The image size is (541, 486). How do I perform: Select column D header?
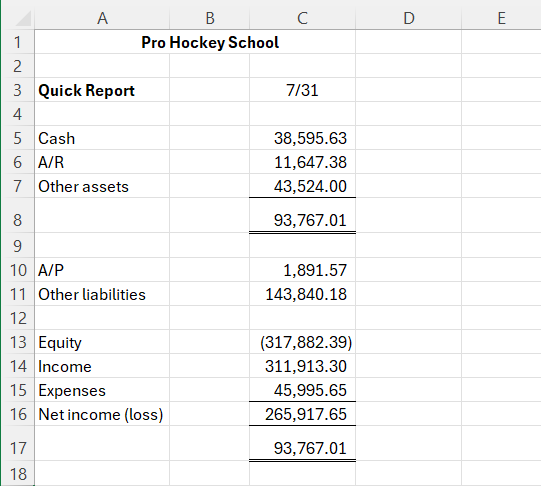click(409, 18)
